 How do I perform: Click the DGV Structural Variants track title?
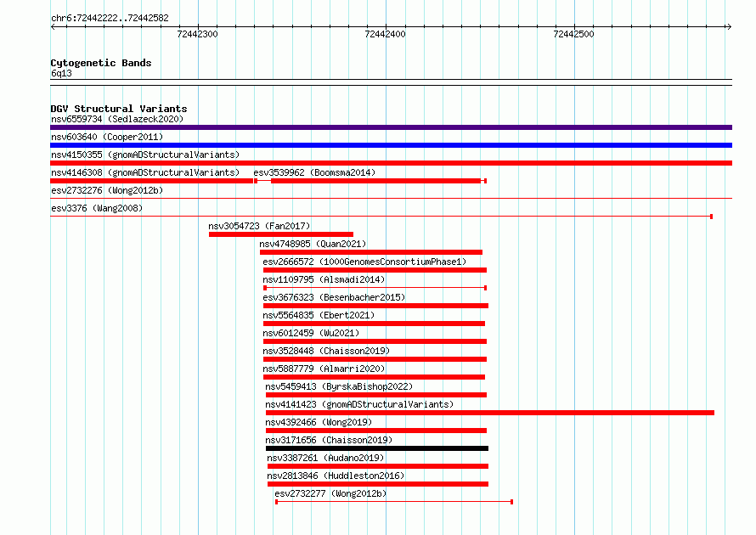tap(119, 109)
